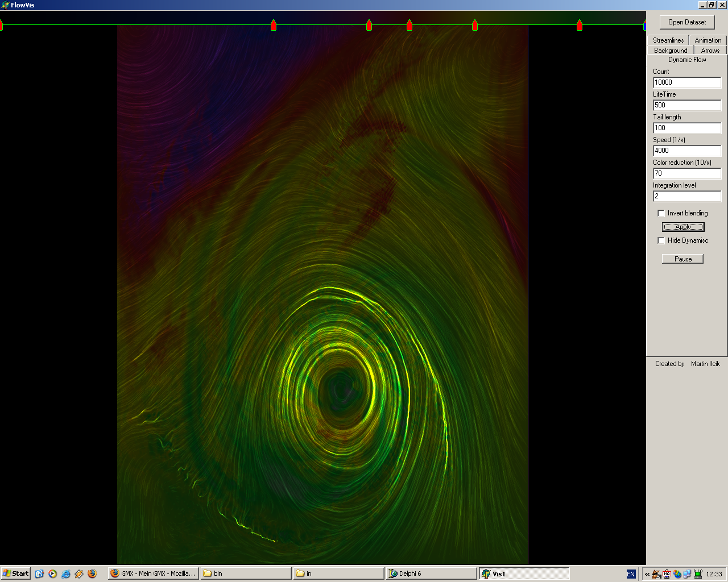Click the network computers tray icon

(x=687, y=574)
